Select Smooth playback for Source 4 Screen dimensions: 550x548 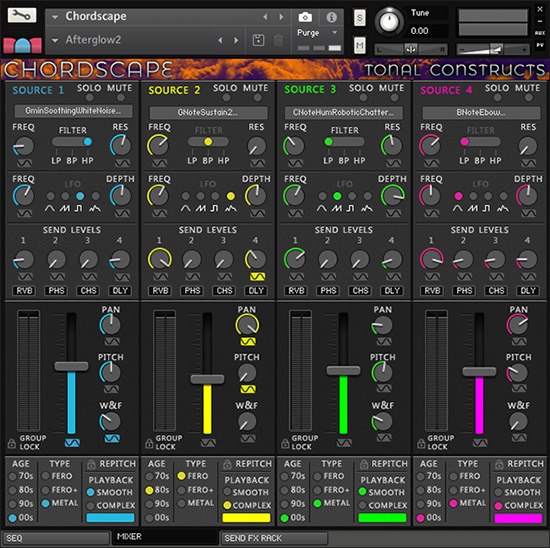pos(498,492)
